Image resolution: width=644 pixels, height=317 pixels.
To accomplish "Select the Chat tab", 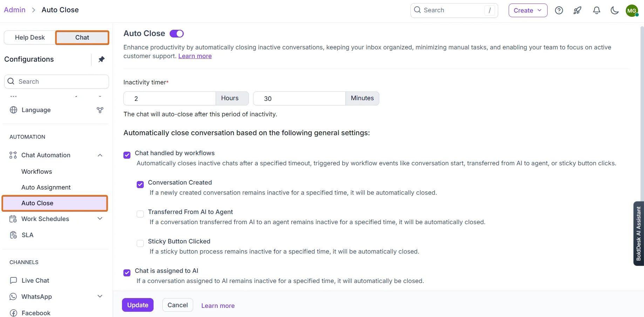I will 82,37.
